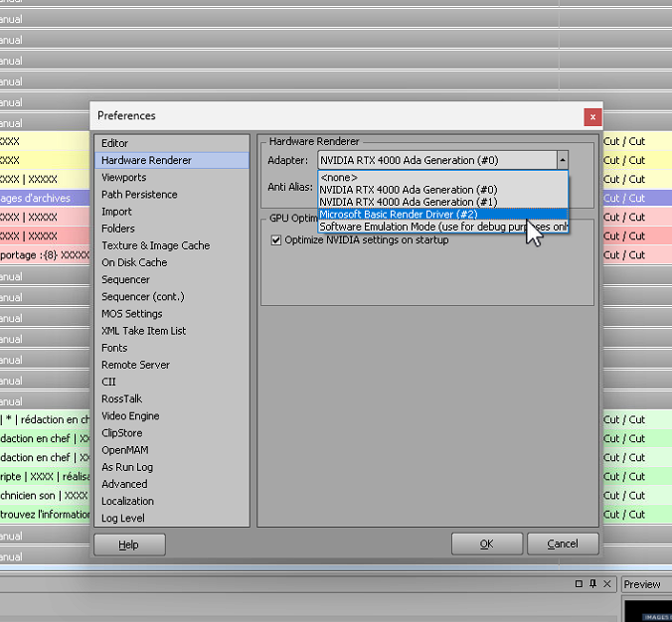Open RossTalk preferences
This screenshot has height=622, width=672.
[x=172, y=398]
